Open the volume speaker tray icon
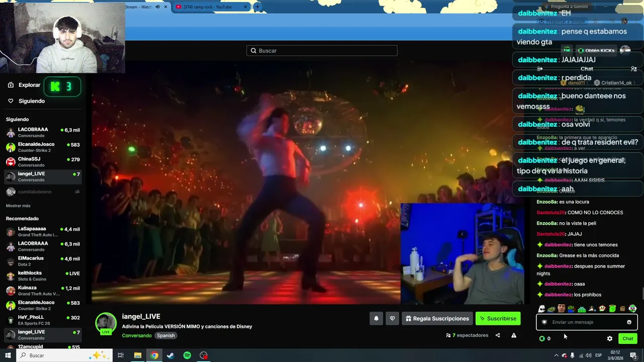Screen dimensions: 644x362 coord(589,355)
